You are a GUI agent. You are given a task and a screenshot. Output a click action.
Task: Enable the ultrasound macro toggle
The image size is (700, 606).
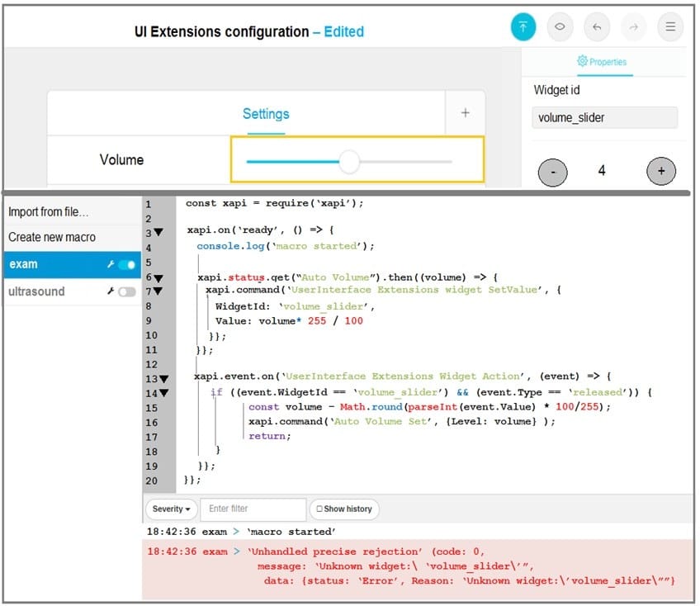(x=127, y=292)
